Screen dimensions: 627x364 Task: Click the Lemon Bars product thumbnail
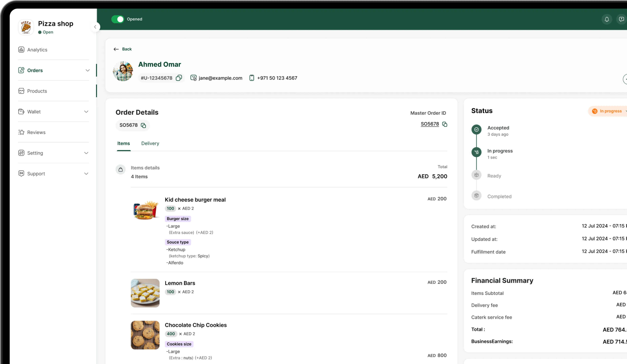[x=145, y=293]
